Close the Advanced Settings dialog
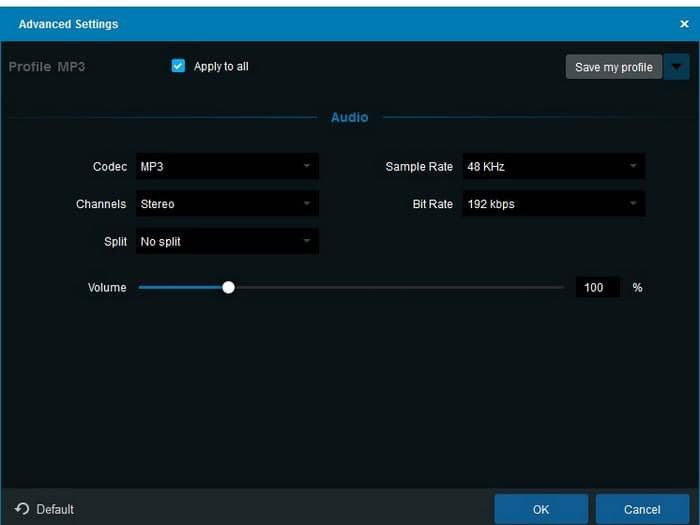700x525 pixels. [x=684, y=24]
